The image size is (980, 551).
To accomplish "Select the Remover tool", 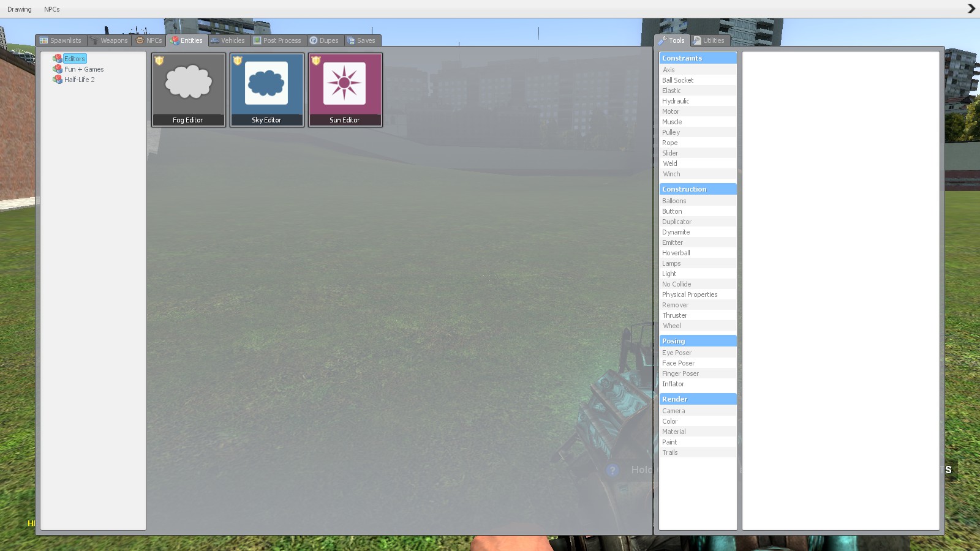I will 698,305.
